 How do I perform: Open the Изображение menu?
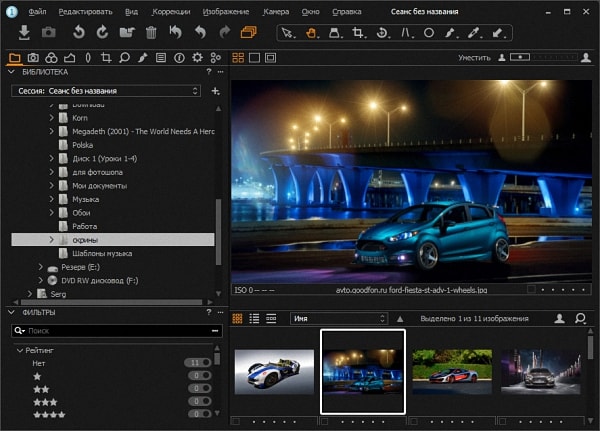point(226,12)
